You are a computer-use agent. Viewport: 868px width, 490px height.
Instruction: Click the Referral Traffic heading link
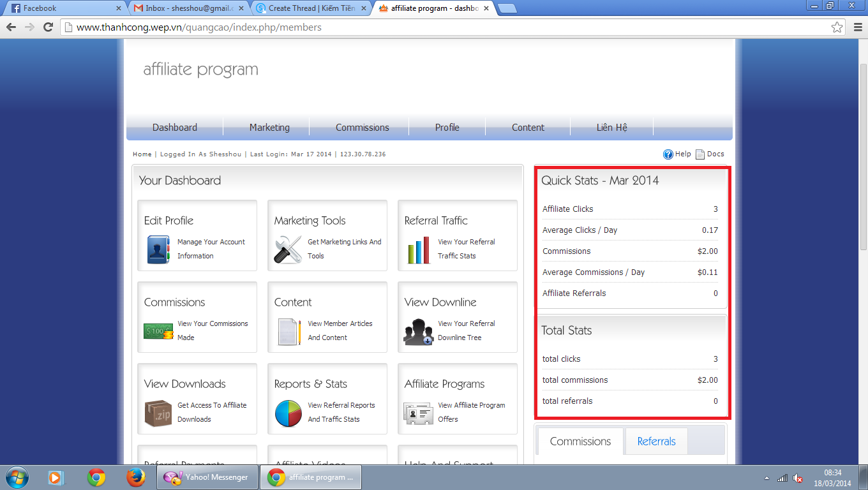point(436,221)
